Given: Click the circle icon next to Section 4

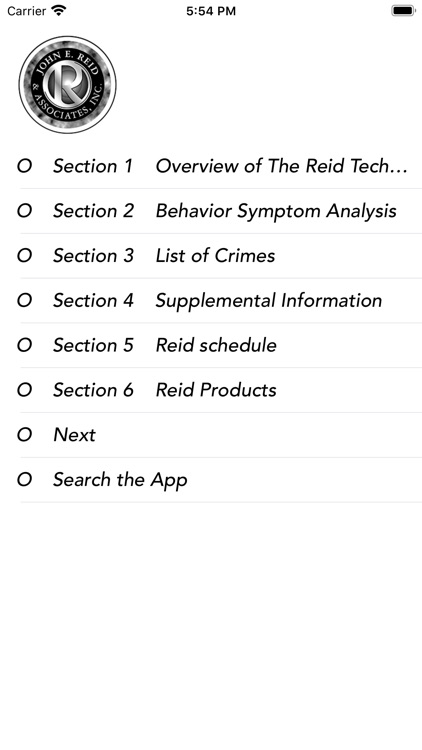Looking at the screenshot, I should (x=24, y=300).
